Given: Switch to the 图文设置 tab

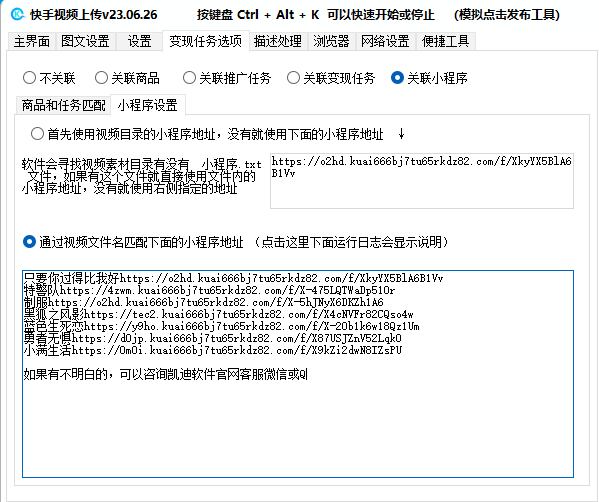Looking at the screenshot, I should point(85,41).
